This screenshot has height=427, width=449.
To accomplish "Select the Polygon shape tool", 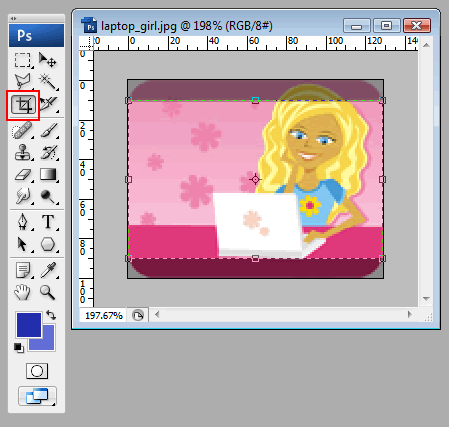I will tap(48, 244).
